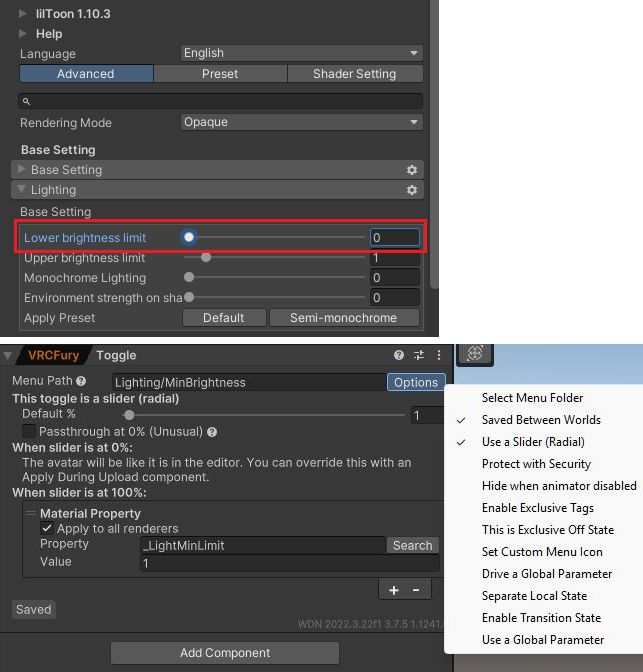Open the Rendering Mode dropdown
The width and height of the screenshot is (643, 672).
click(301, 122)
